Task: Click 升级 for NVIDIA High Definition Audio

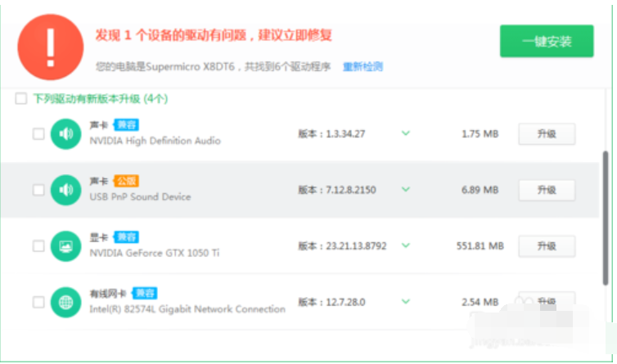Action: click(546, 133)
